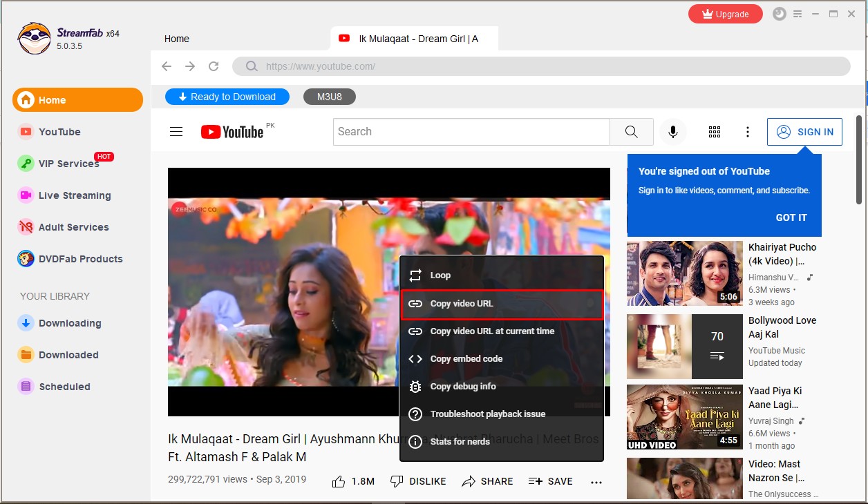The image size is (868, 504).
Task: Open the Scheduled library list
Action: point(55,387)
